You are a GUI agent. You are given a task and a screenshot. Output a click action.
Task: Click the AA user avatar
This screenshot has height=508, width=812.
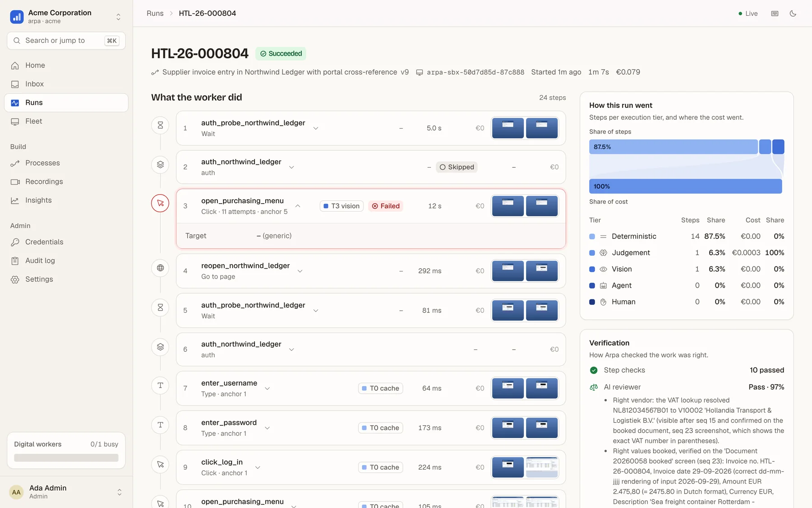pyautogui.click(x=16, y=492)
